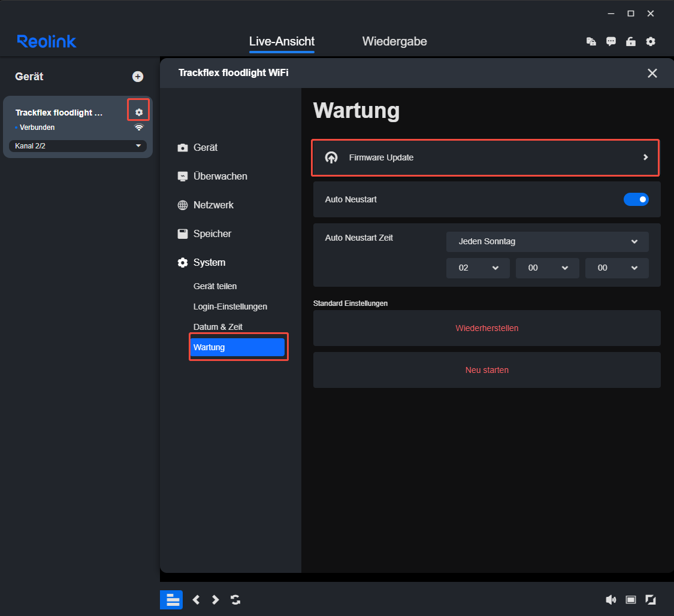Viewport: 674px width, 616px height.
Task: Open the Überwachen settings section
Action: [220, 177]
